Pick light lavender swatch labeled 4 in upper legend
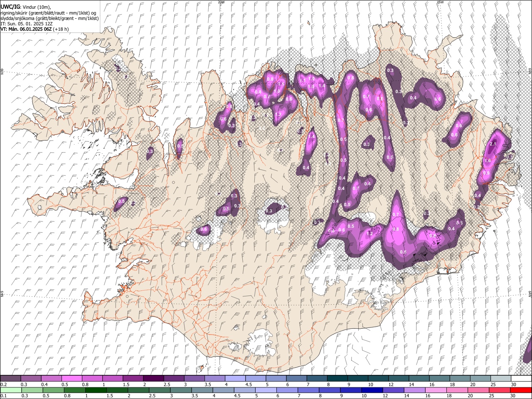 click(235, 379)
